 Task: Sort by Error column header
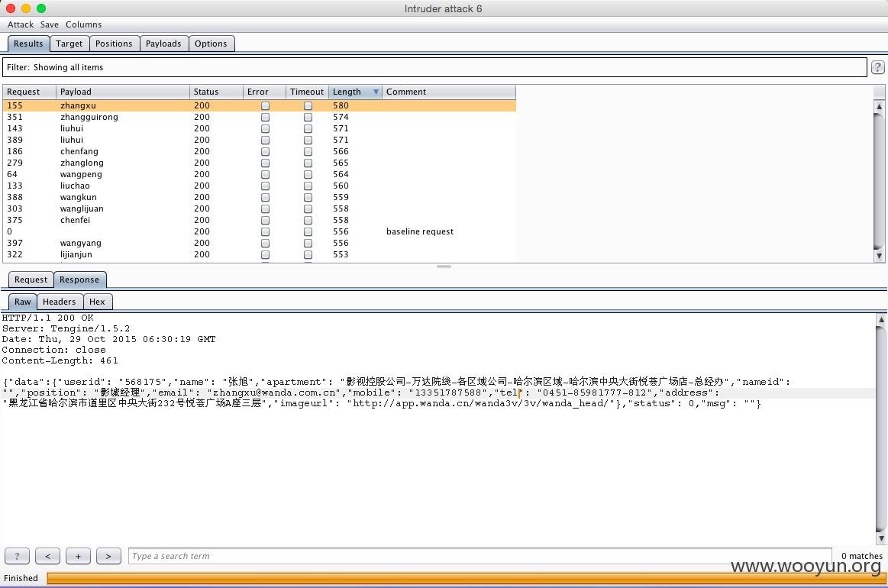pyautogui.click(x=264, y=92)
